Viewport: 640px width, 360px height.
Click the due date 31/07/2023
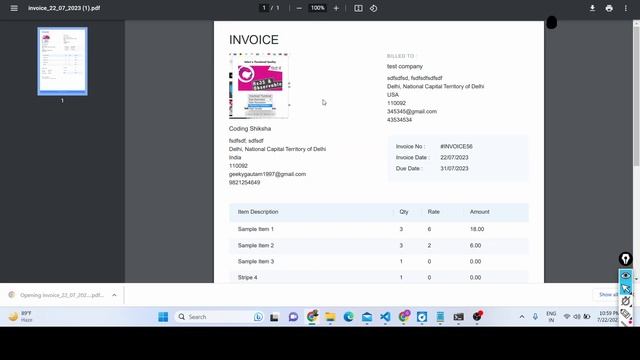click(454, 168)
